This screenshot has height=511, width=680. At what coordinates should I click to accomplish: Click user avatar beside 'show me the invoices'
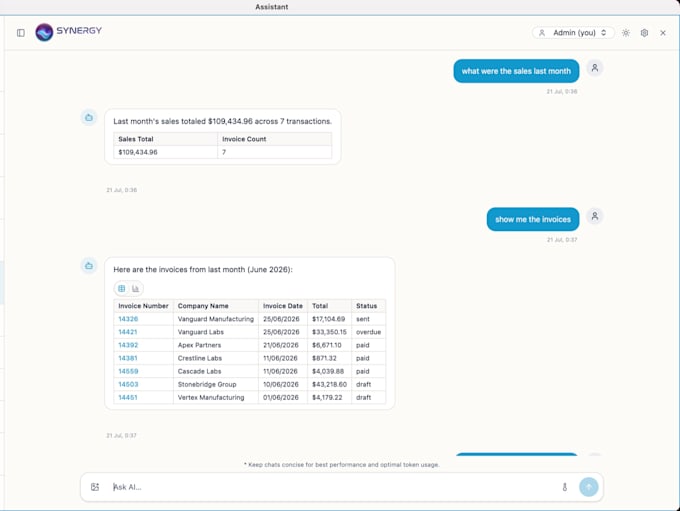coord(595,216)
